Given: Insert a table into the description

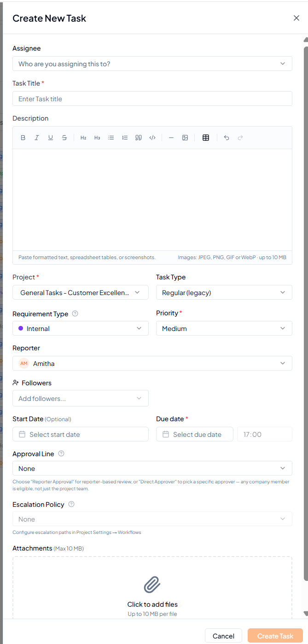Looking at the screenshot, I should point(206,138).
